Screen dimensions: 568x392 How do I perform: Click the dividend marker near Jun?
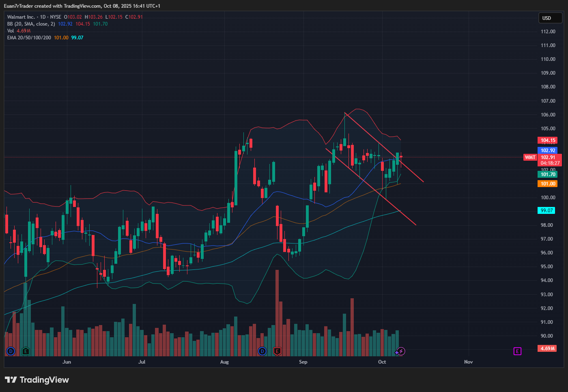(11, 351)
